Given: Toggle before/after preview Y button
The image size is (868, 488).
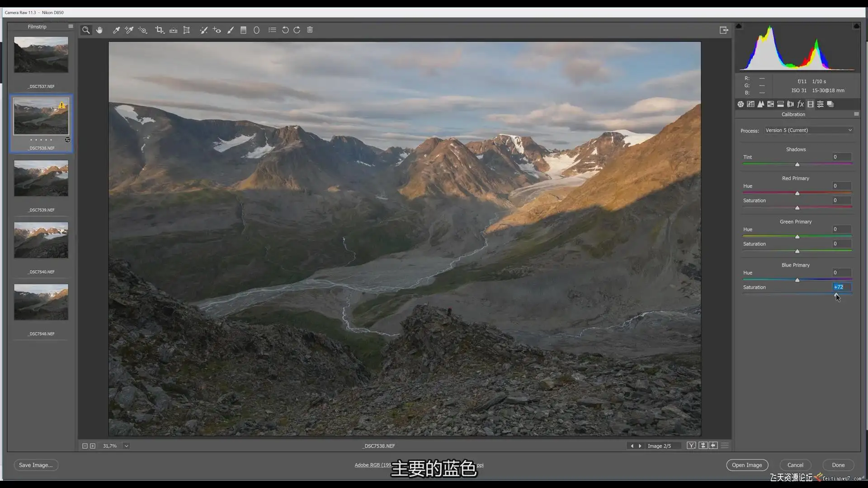Looking at the screenshot, I should click(691, 446).
